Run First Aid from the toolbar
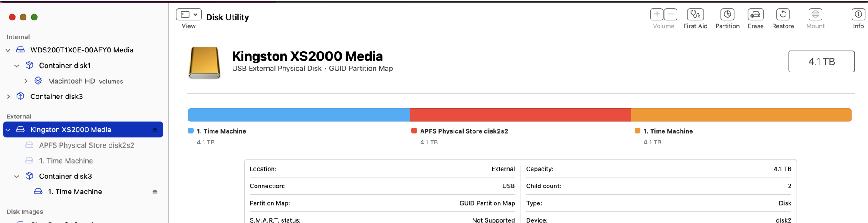The image size is (868, 223). pyautogui.click(x=695, y=14)
